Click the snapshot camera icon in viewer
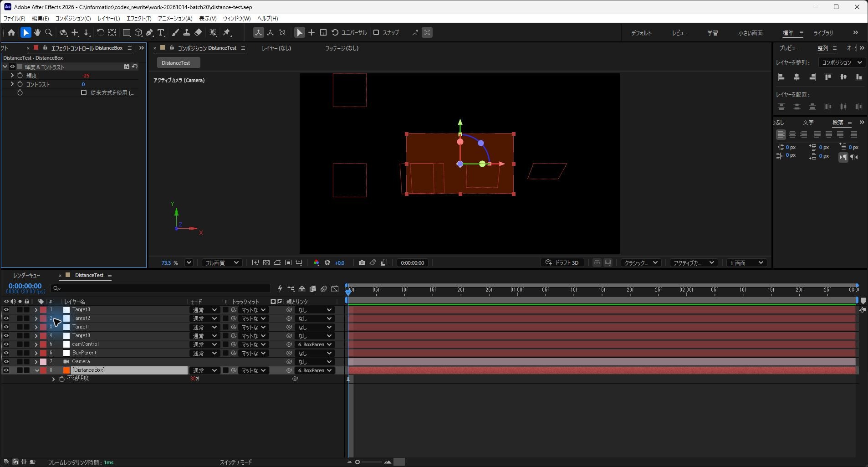Screen dimensions: 868x467 (362, 263)
